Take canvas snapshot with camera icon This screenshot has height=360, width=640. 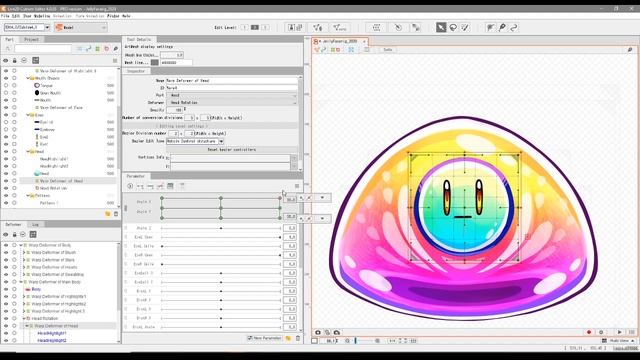(x=318, y=332)
